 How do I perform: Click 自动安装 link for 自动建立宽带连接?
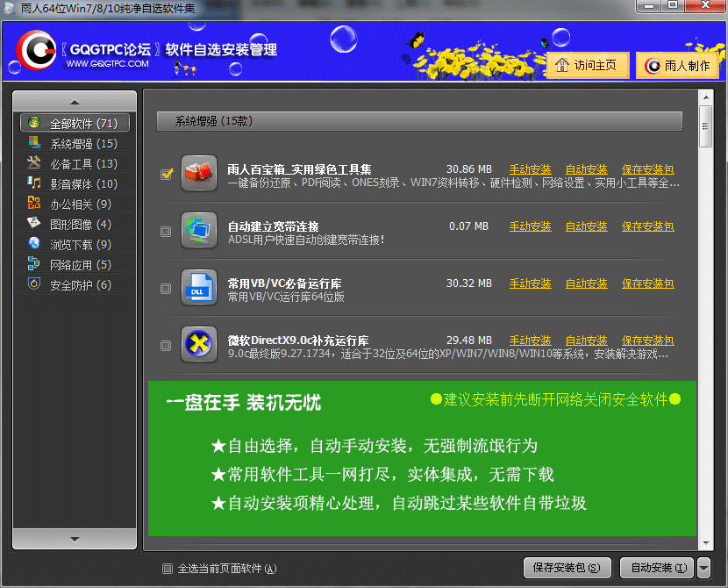pyautogui.click(x=587, y=226)
